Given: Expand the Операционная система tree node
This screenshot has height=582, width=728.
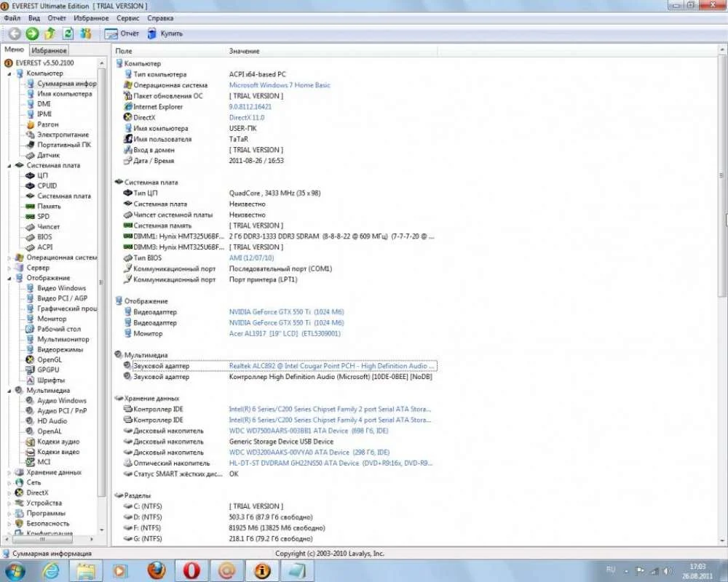Looking at the screenshot, I should (9, 258).
